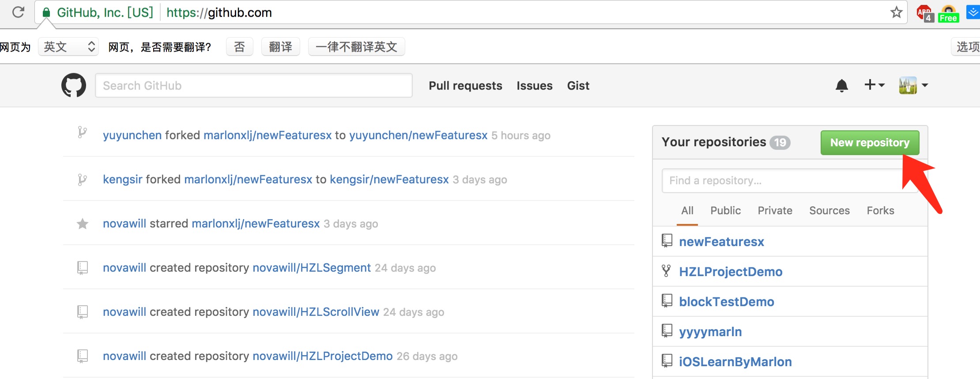Open Pull requests in the header
The image size is (980, 379).
465,86
